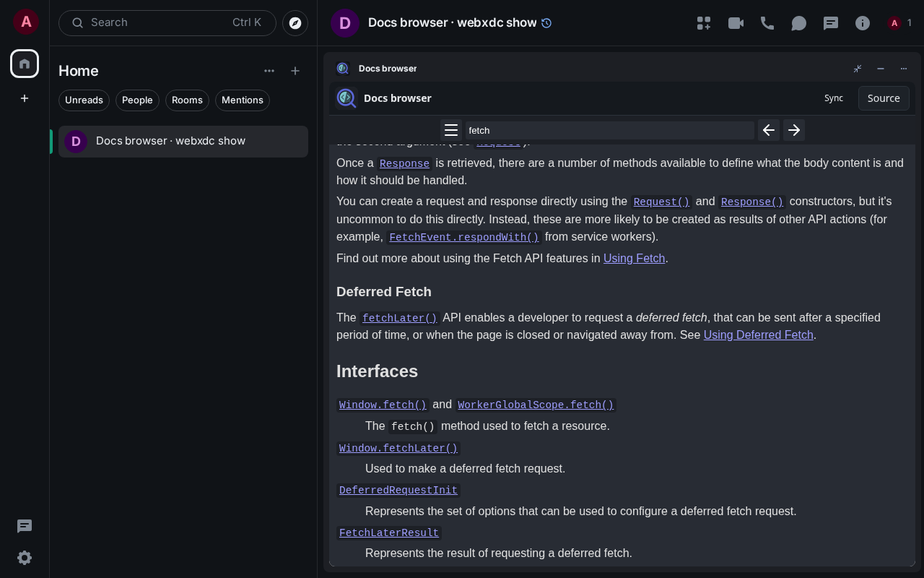
Task: Open the Explore compass icon
Action: [x=295, y=23]
